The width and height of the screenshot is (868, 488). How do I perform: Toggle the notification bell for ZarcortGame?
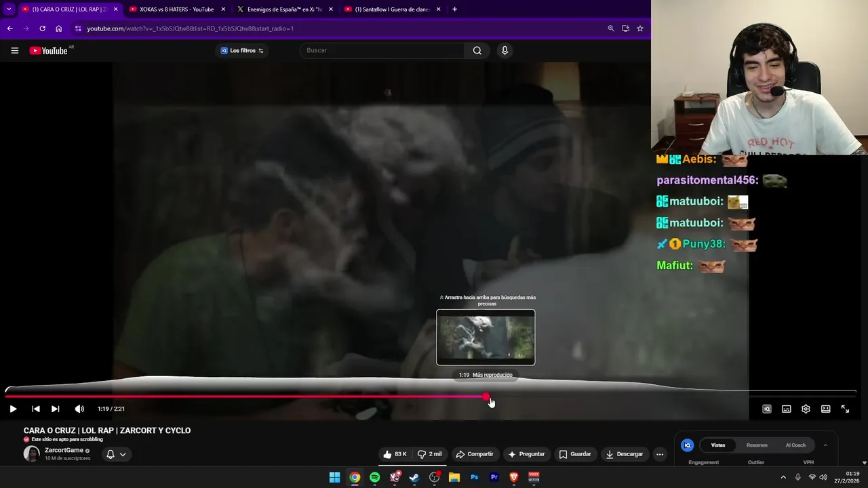(111, 454)
